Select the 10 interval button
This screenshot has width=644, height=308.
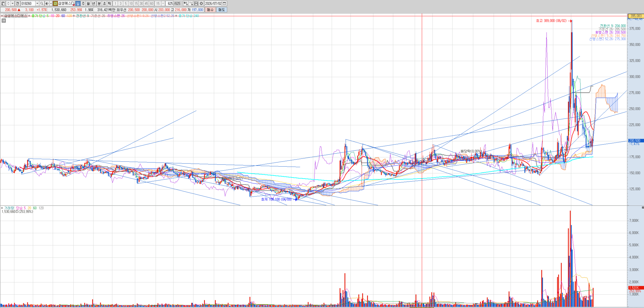pyautogui.click(x=131, y=3)
